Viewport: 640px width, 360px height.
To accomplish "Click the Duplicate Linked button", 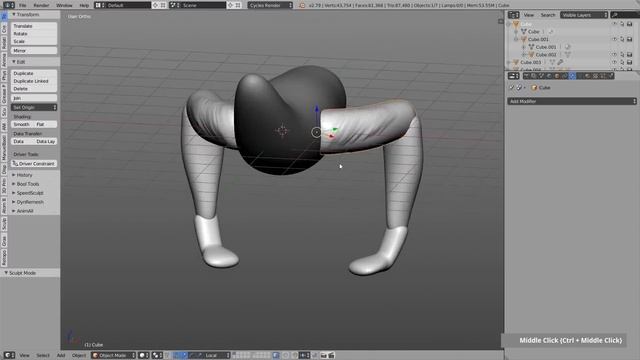I will [34, 81].
